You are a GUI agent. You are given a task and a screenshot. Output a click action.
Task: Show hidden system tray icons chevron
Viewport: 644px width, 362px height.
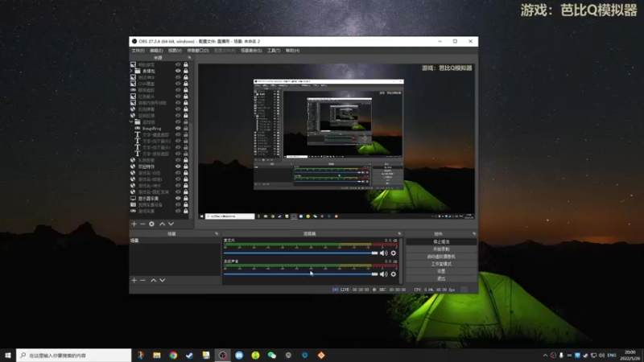[x=545, y=355]
